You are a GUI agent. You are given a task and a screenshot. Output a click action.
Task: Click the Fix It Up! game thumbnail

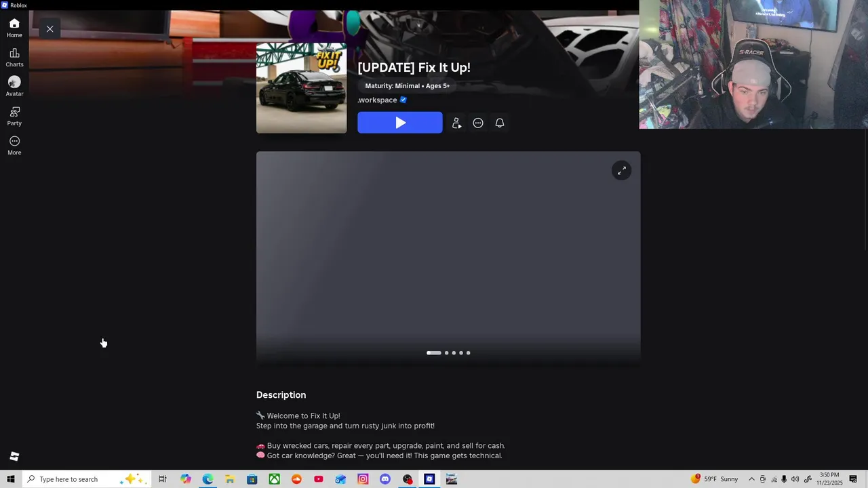pos(301,88)
